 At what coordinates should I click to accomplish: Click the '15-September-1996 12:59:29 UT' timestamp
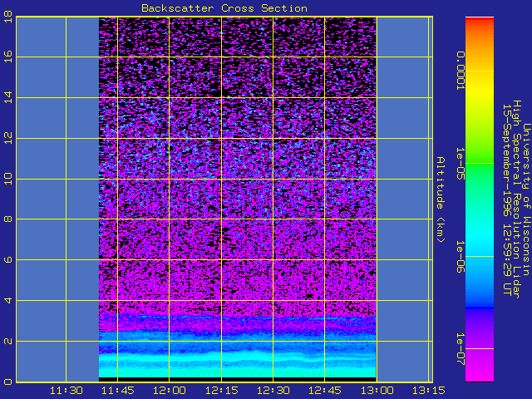[506, 199]
